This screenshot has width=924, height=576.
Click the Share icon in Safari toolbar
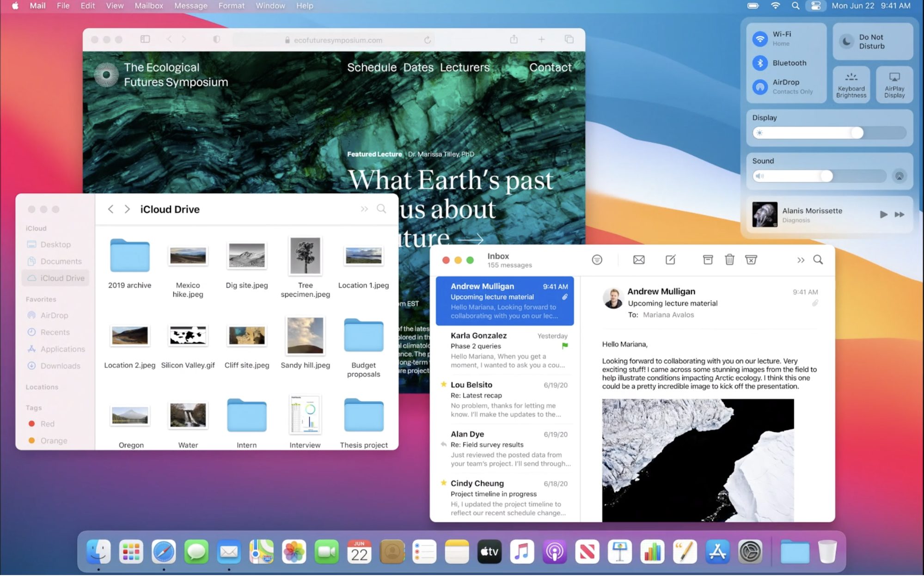(514, 39)
